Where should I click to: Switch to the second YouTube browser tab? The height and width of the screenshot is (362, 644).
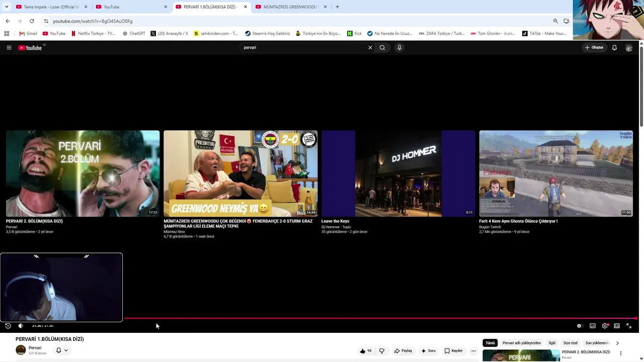coord(131,7)
